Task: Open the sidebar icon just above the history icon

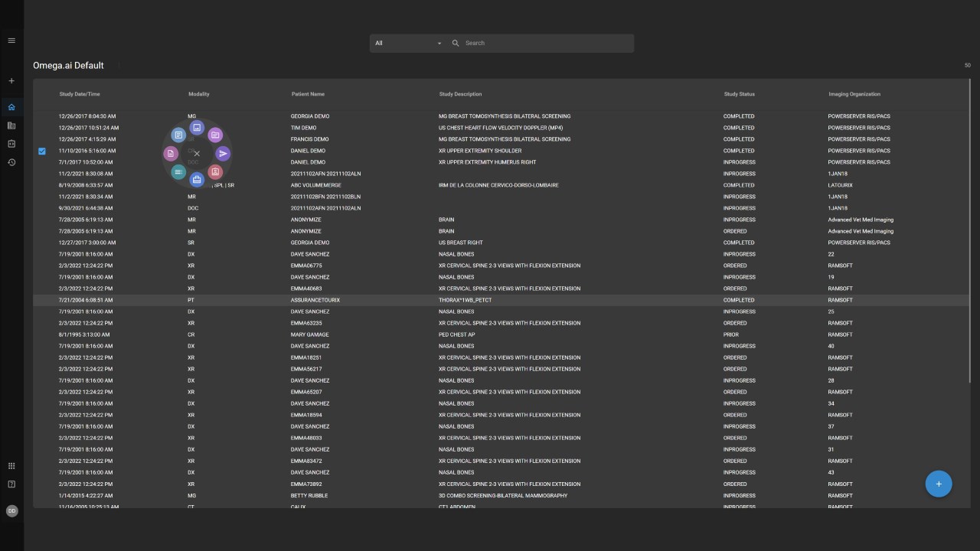Action: 11,144
